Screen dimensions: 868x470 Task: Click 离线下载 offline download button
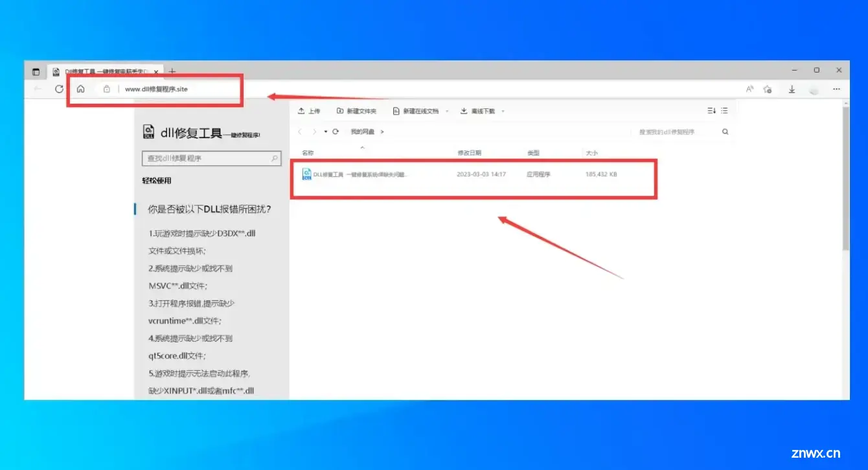coord(477,111)
